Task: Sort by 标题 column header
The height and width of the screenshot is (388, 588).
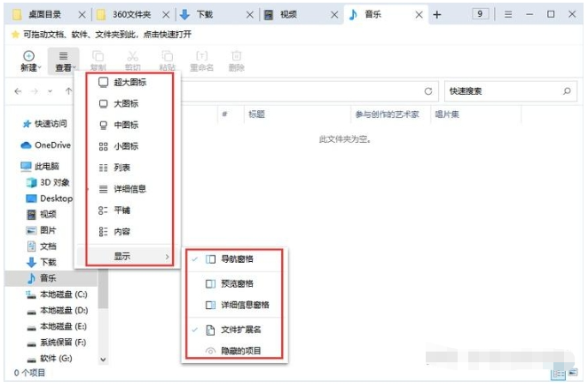Action: click(x=257, y=115)
